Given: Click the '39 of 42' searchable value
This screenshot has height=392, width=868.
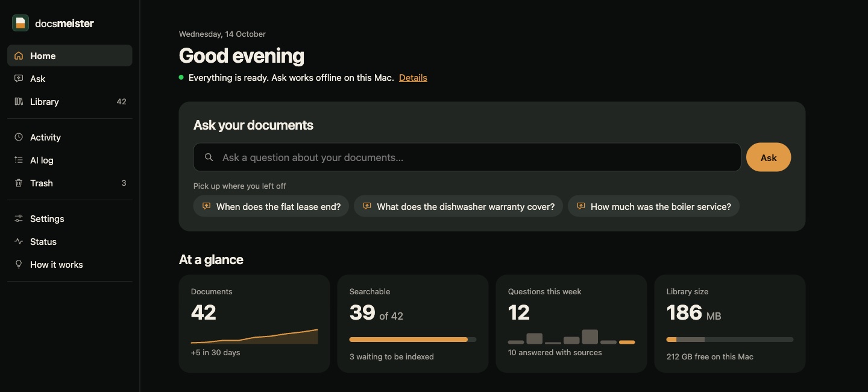Looking at the screenshot, I should coord(376,312).
